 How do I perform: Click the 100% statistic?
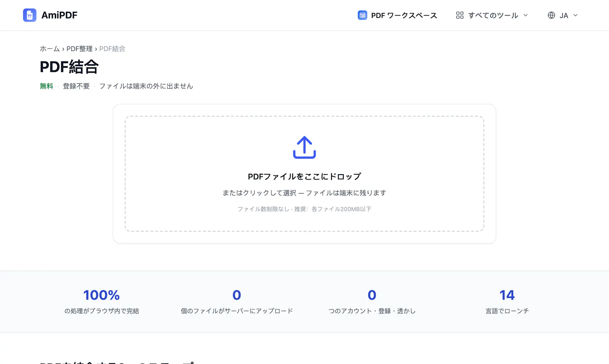102,295
